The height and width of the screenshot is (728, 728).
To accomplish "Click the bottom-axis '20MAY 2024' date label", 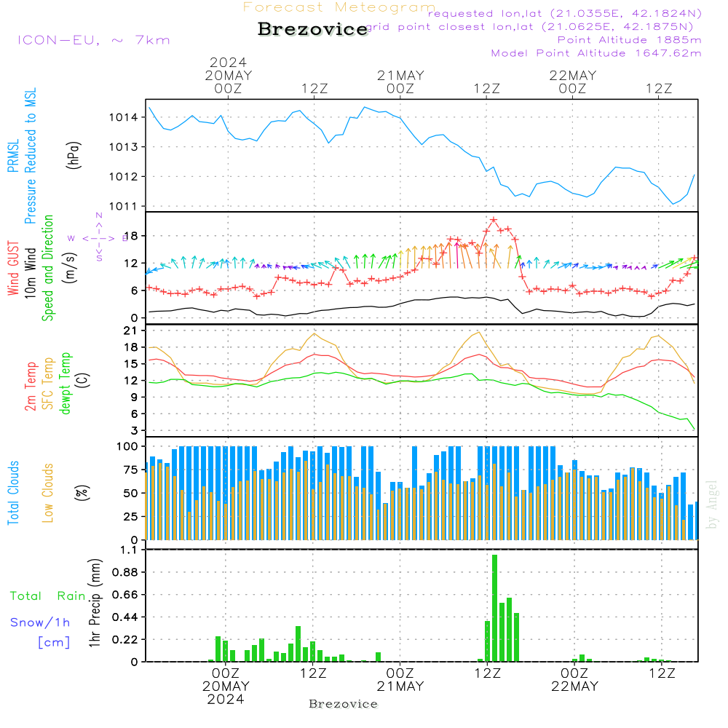I will [226, 693].
